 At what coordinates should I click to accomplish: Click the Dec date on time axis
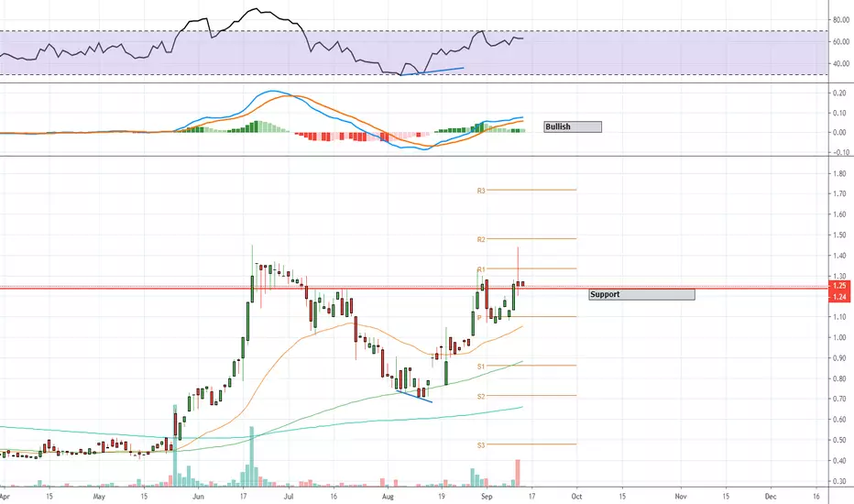771,497
